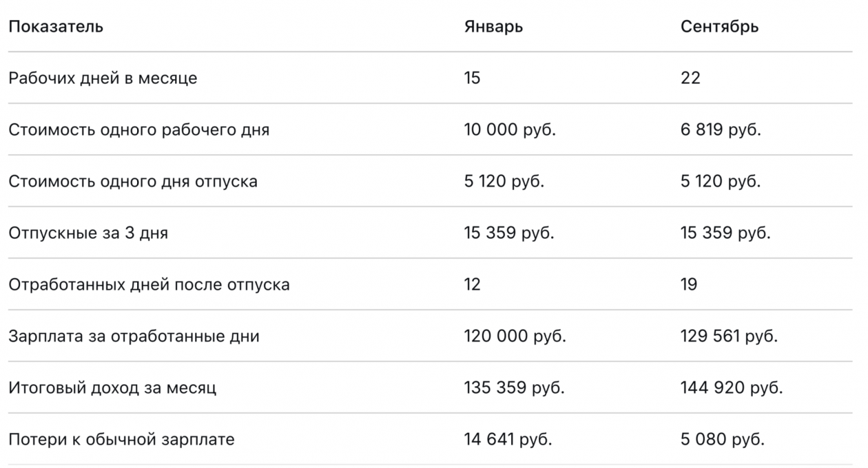This screenshot has width=868, height=468.
Task: Click the "120 000 руб." salary cell
Action: [515, 336]
